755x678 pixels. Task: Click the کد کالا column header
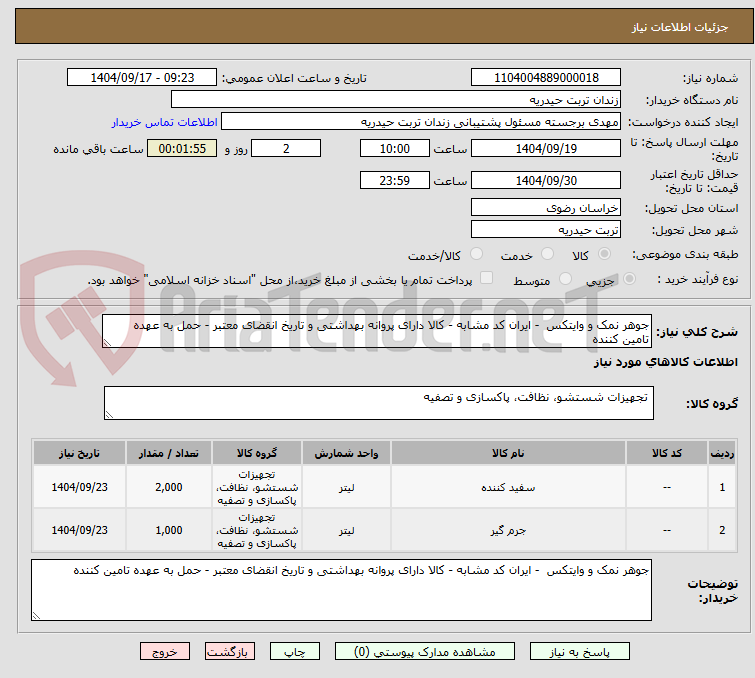pos(666,453)
